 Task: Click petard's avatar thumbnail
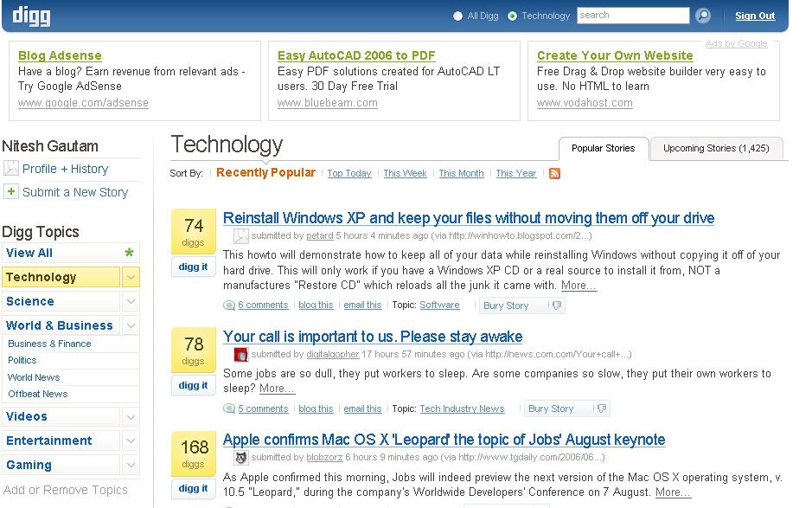pyautogui.click(x=240, y=236)
